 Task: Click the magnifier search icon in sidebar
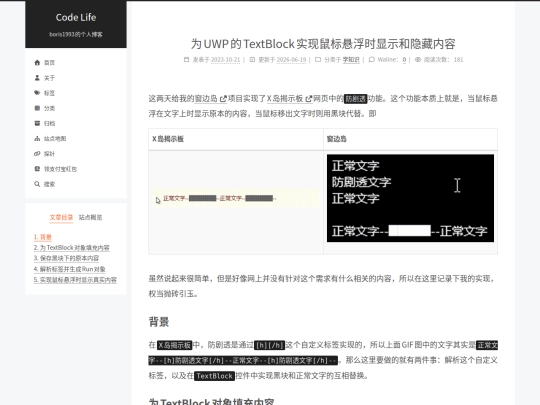pyautogui.click(x=37, y=184)
